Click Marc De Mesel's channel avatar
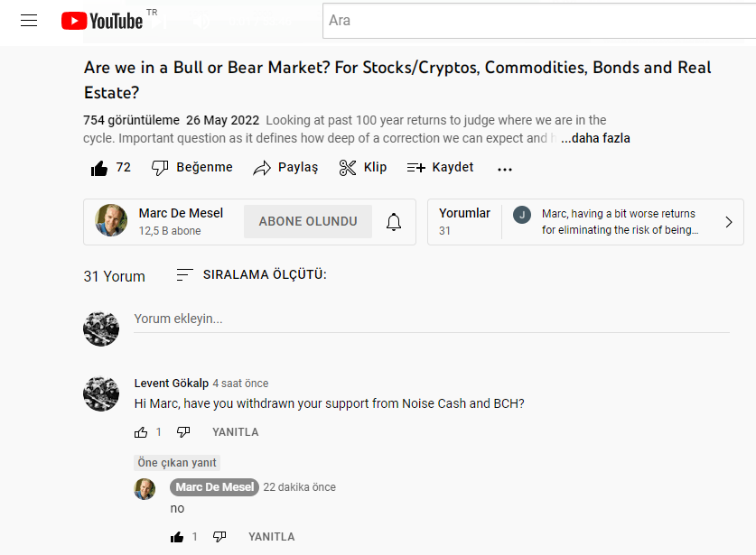756x555 pixels. pos(111,220)
